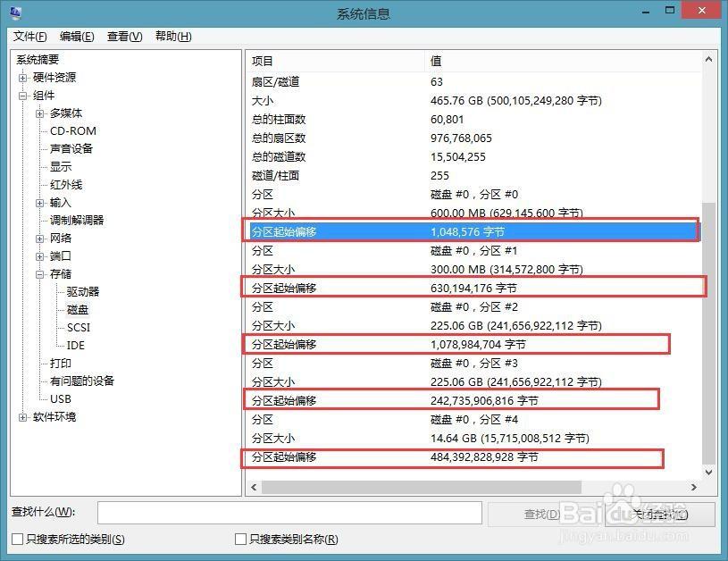Select 磁盘 under the 存储 node

[79, 309]
